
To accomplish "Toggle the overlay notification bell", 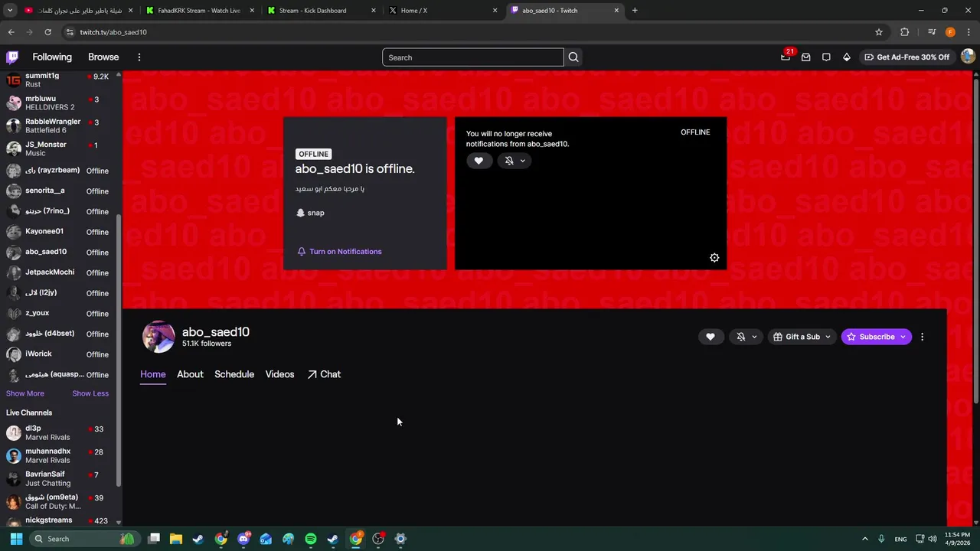I will pos(509,161).
